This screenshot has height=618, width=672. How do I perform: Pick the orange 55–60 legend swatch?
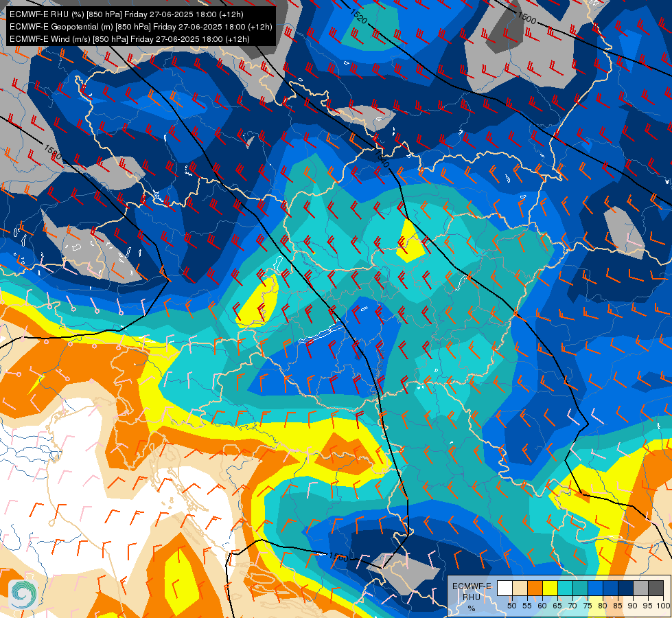point(535,588)
